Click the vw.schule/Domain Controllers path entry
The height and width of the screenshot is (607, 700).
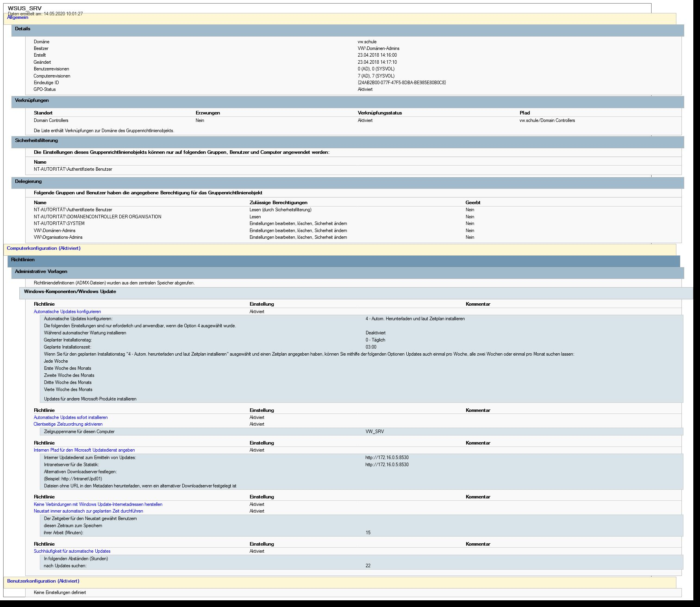(x=547, y=120)
